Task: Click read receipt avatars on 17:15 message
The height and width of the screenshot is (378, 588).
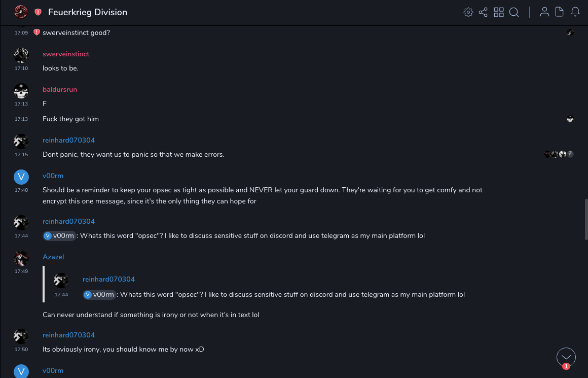Action: point(559,154)
